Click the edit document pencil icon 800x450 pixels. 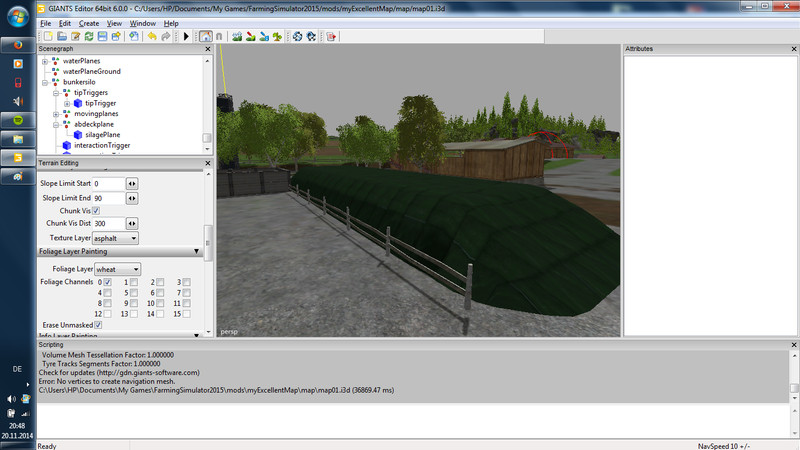pyautogui.click(x=76, y=36)
